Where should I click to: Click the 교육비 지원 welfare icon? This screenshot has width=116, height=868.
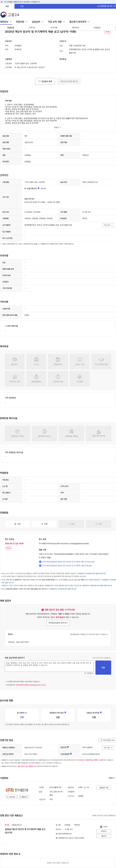click(x=80, y=361)
